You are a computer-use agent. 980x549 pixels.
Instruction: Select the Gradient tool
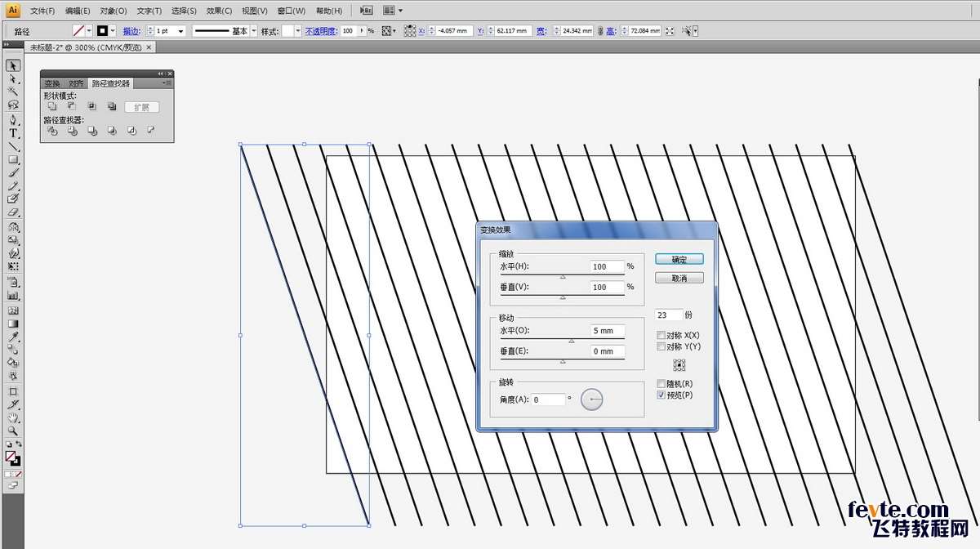click(13, 323)
